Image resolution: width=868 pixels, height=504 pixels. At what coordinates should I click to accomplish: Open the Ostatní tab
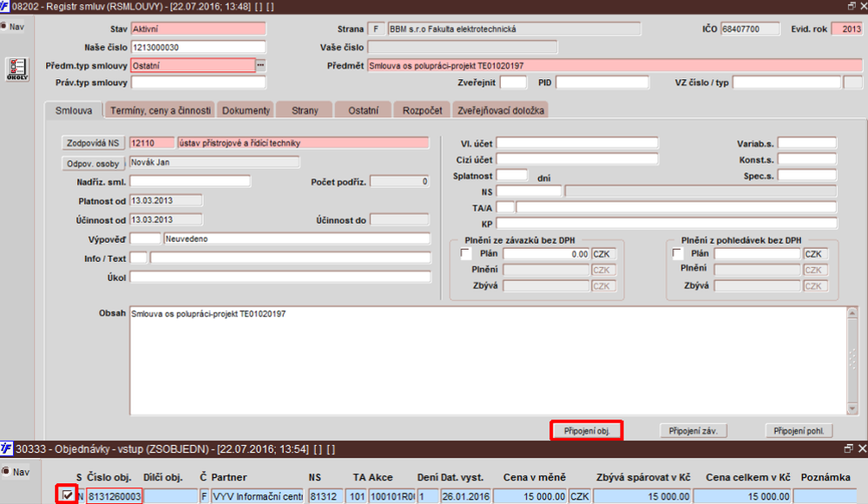coord(363,110)
